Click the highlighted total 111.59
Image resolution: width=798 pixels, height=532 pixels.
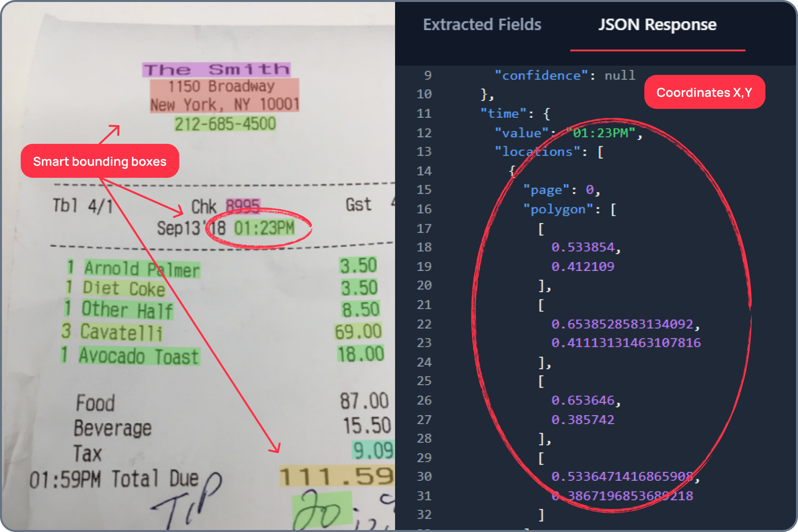pyautogui.click(x=337, y=476)
